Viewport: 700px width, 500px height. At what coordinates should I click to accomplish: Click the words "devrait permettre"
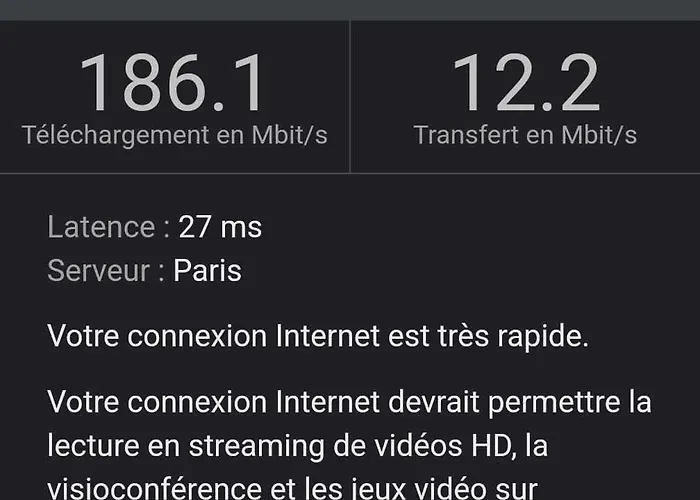(504, 402)
